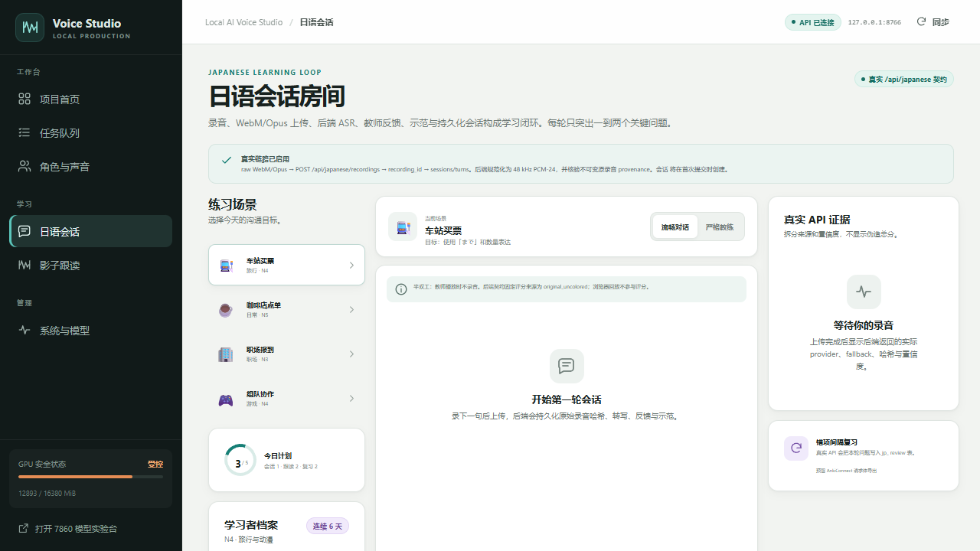Click the coffee cup icon for 咖啡店点单
Viewport: 980px width, 551px height.
click(x=226, y=310)
